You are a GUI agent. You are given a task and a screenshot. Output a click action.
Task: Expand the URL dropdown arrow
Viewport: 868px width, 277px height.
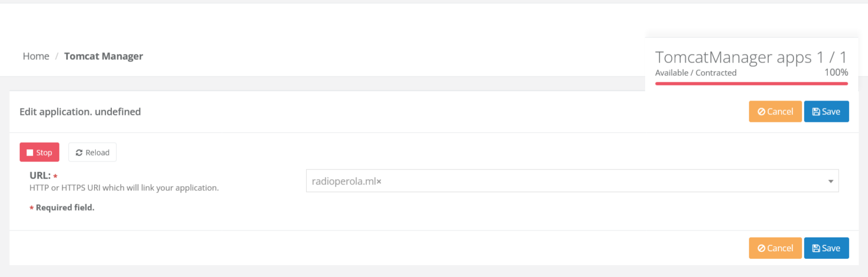coord(831,181)
